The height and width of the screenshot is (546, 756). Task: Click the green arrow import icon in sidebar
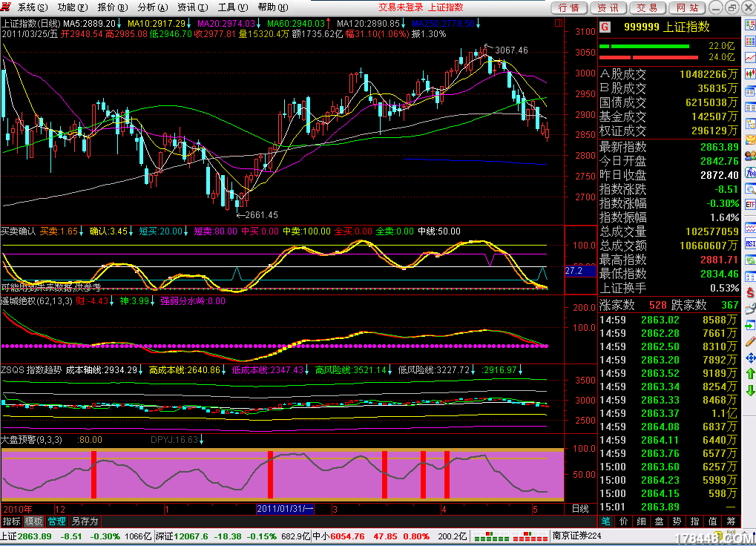[750, 325]
